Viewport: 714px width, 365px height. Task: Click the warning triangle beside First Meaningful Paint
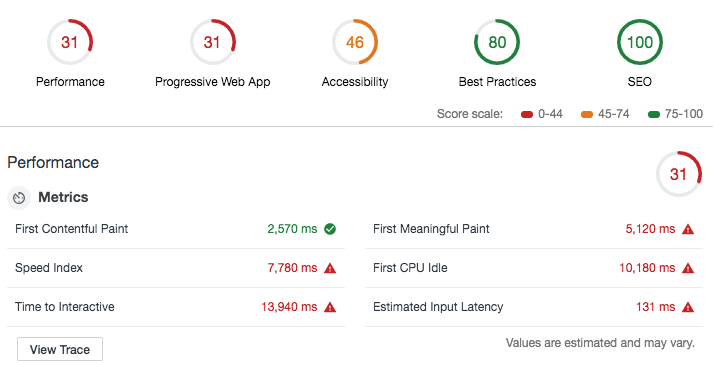coord(688,229)
